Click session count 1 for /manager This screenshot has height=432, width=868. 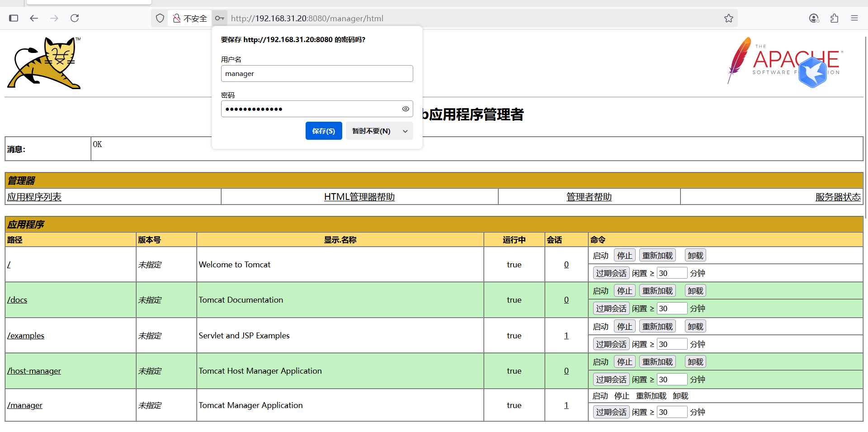566,405
